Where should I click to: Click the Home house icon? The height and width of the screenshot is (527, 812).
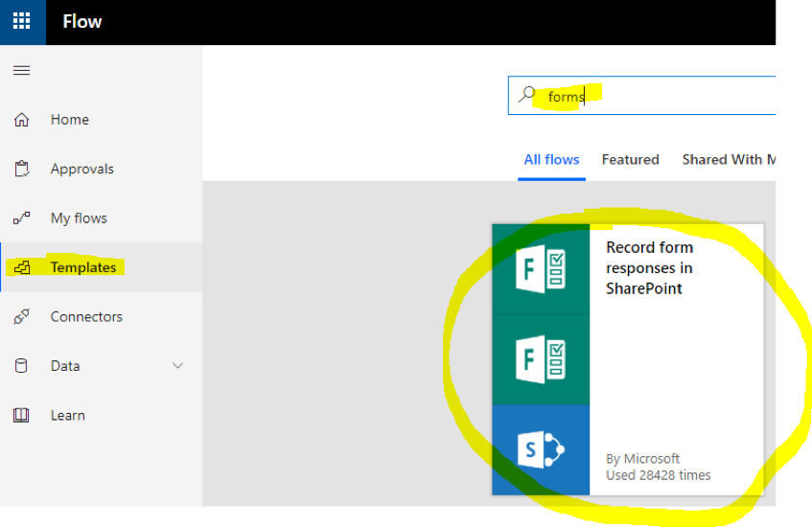pos(21,120)
